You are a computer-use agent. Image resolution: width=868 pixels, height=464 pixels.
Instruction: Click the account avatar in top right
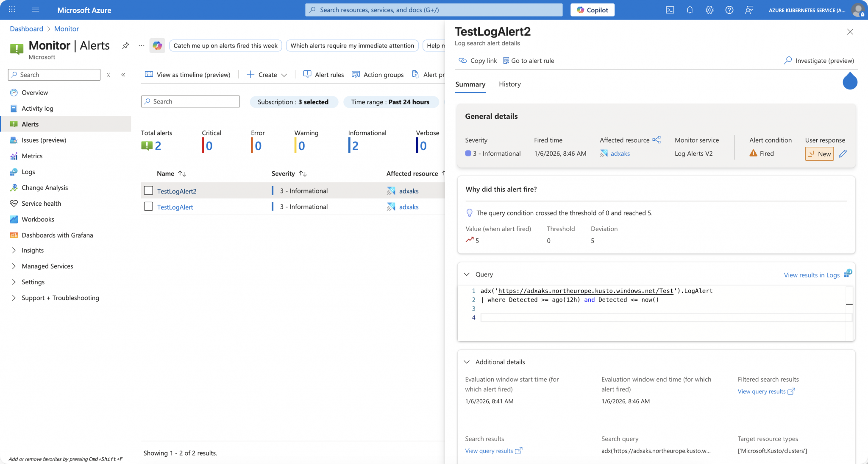(x=858, y=10)
